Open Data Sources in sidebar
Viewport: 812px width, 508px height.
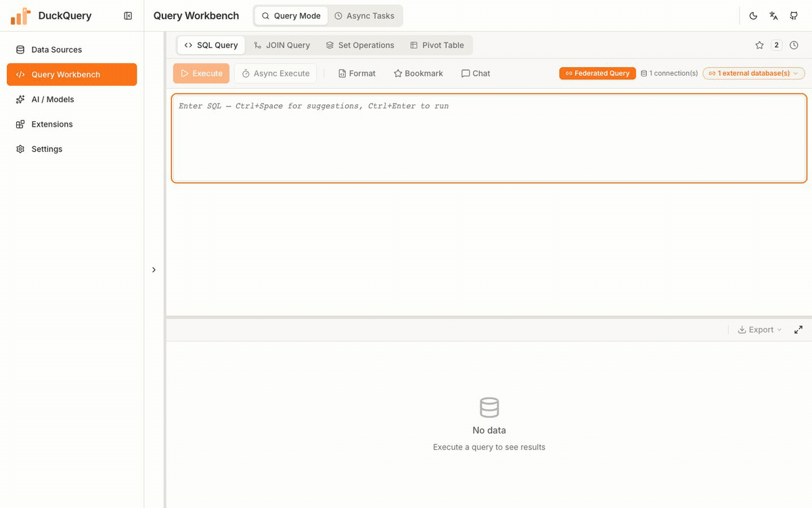[72, 49]
